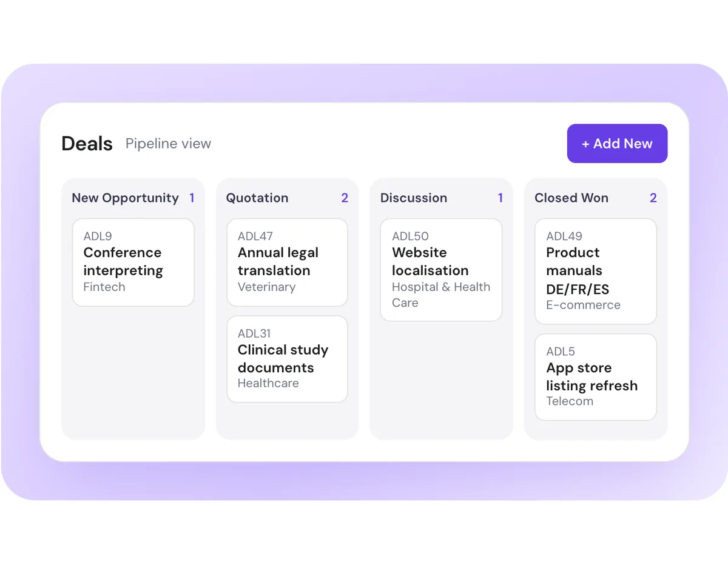Click the New Opportunity count number
Viewport: 728px width, 565px height.
[192, 198]
